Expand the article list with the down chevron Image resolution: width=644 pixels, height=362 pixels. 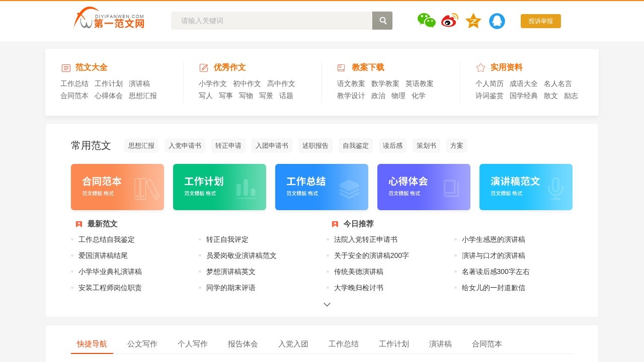(327, 304)
